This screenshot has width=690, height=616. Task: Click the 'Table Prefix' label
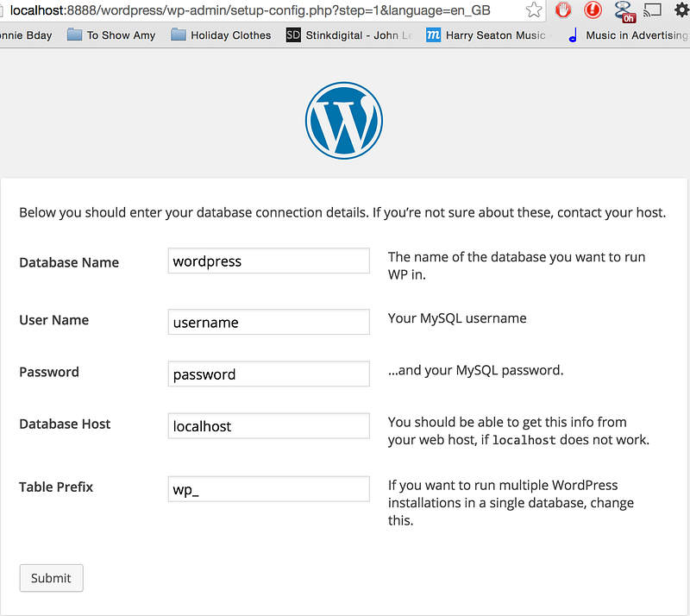pyautogui.click(x=56, y=487)
